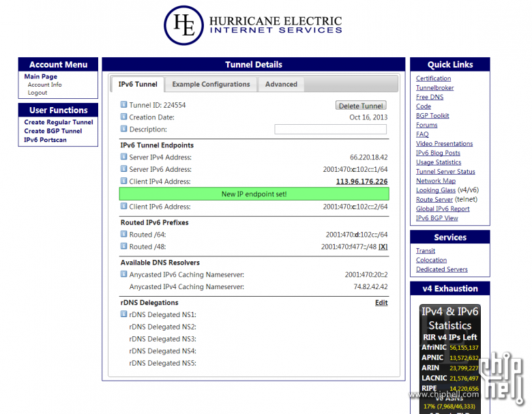Click Create Regular Tunnel
The image size is (532, 414).
59,122
